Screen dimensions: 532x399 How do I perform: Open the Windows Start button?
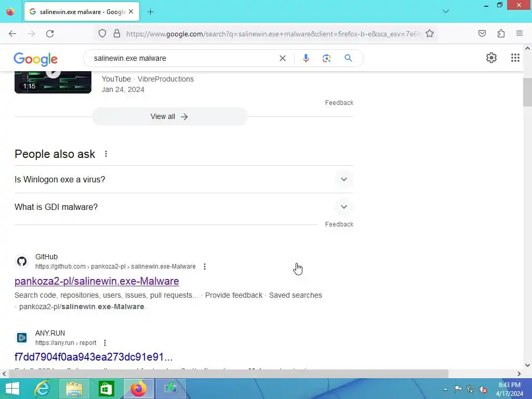click(12, 389)
